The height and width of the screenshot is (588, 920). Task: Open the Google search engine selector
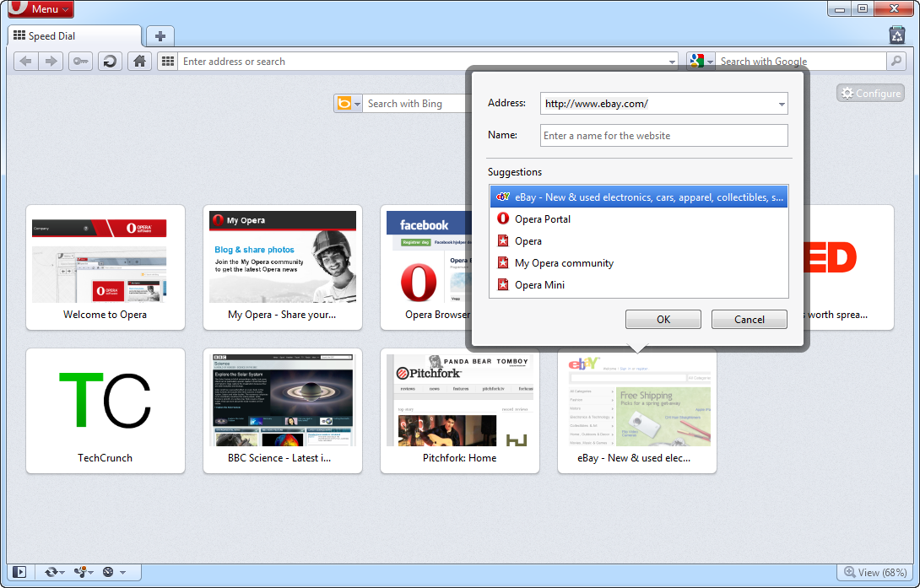pos(701,61)
